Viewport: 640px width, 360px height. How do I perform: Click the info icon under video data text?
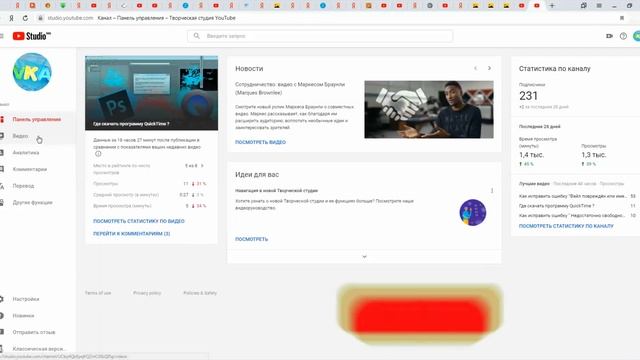tap(98, 154)
